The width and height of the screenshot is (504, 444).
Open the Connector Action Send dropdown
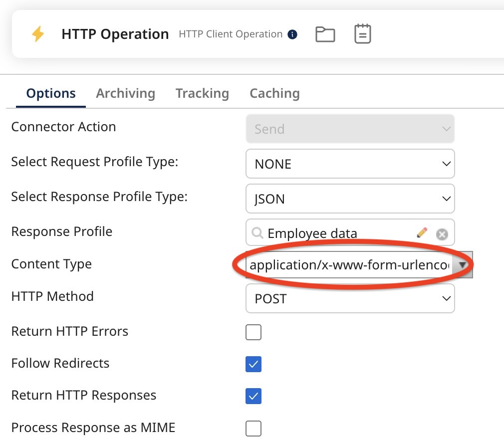350,129
